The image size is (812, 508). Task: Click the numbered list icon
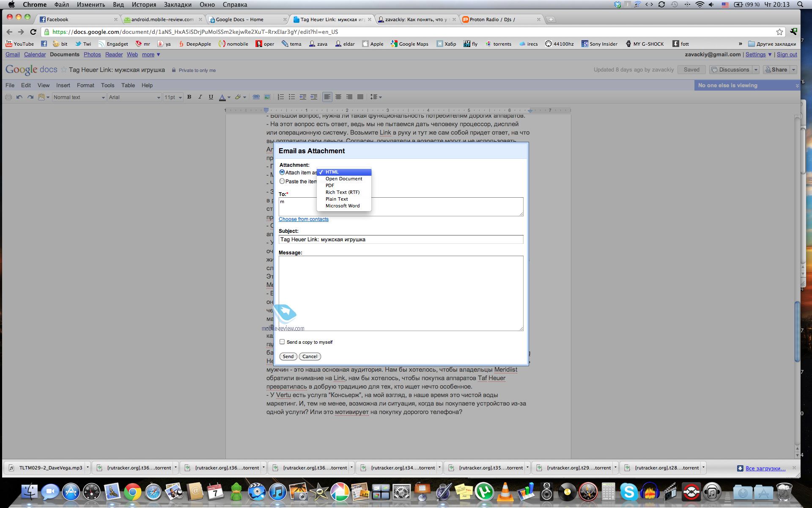(x=280, y=97)
